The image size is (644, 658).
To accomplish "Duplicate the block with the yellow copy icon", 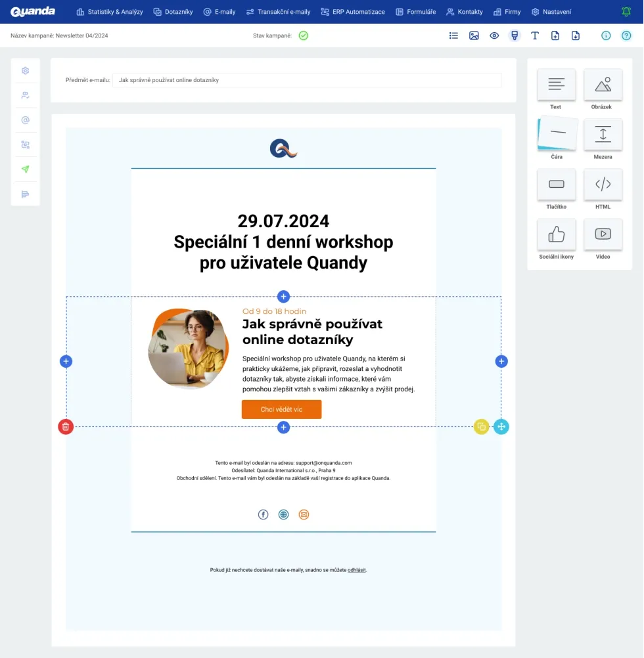I will (x=482, y=427).
